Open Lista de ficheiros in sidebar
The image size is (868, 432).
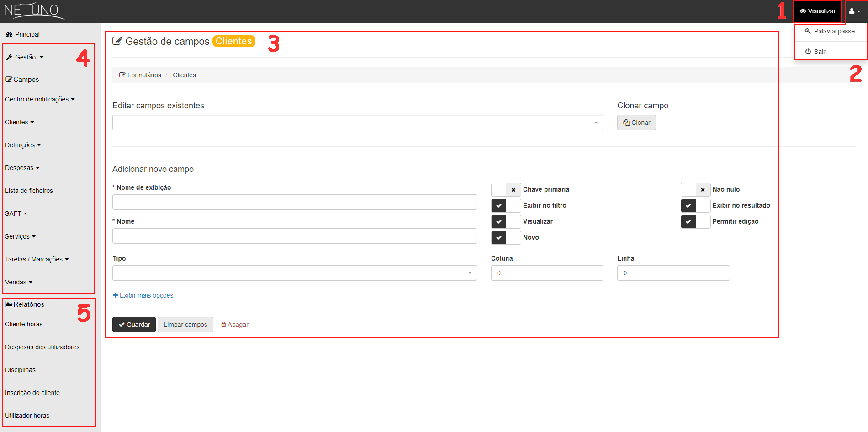click(x=29, y=191)
